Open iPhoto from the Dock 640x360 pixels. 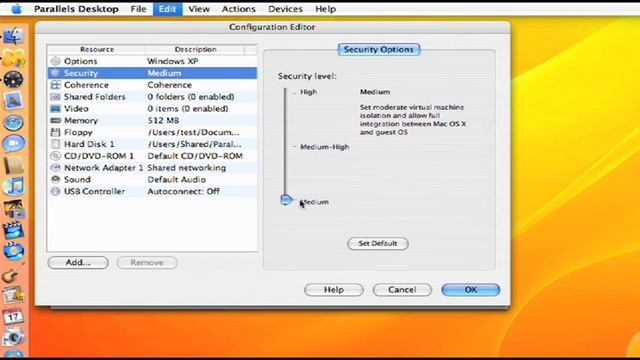click(x=13, y=209)
